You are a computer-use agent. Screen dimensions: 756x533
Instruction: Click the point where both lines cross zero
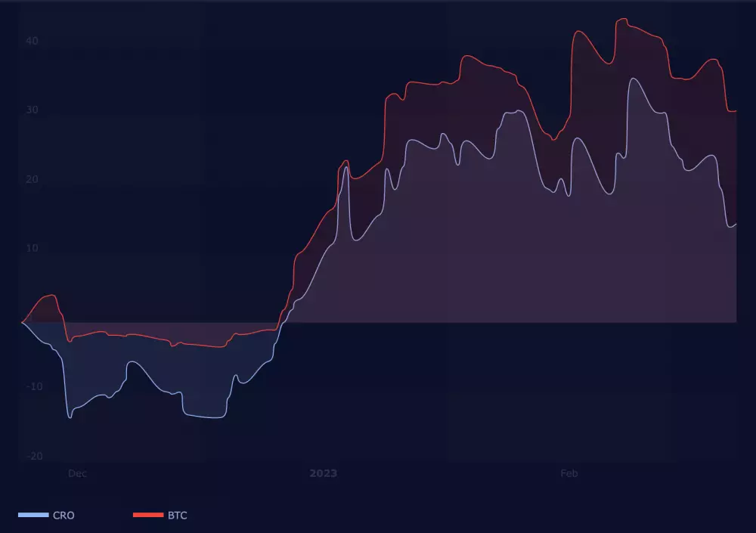tap(280, 322)
